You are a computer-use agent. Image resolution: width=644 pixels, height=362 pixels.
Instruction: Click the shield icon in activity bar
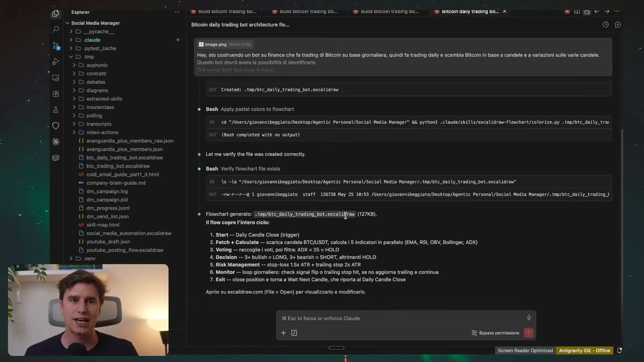(x=56, y=126)
